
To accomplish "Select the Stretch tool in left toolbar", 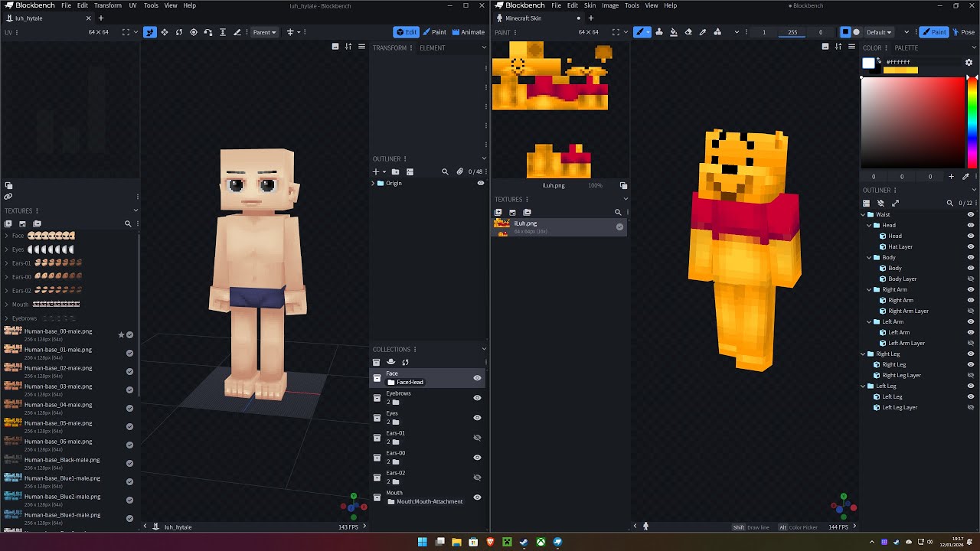I will click(222, 32).
